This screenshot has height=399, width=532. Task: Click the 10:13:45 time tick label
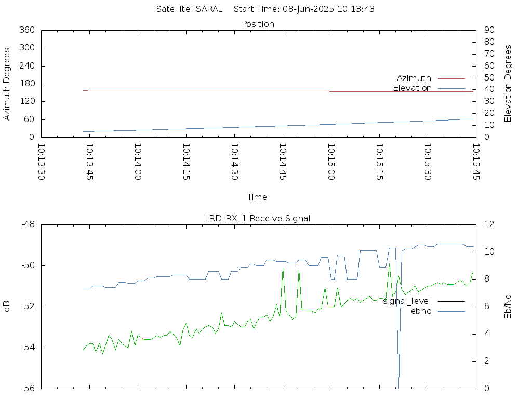coord(89,162)
